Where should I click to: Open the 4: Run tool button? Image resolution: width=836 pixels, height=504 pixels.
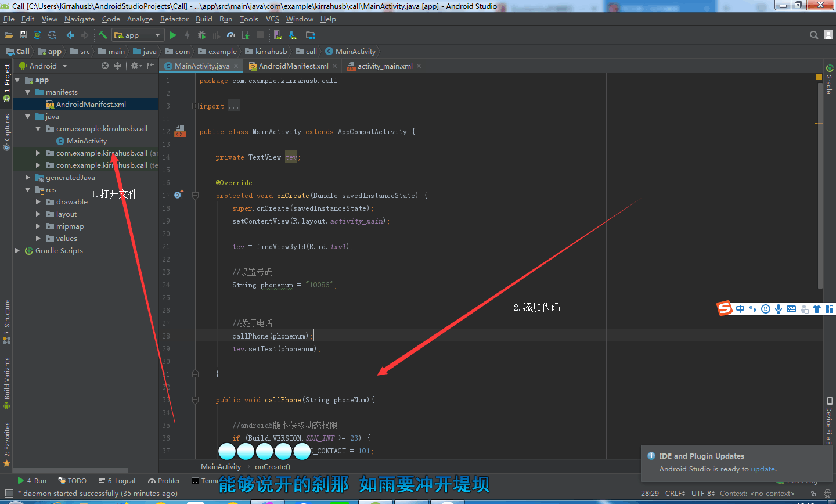[33, 481]
